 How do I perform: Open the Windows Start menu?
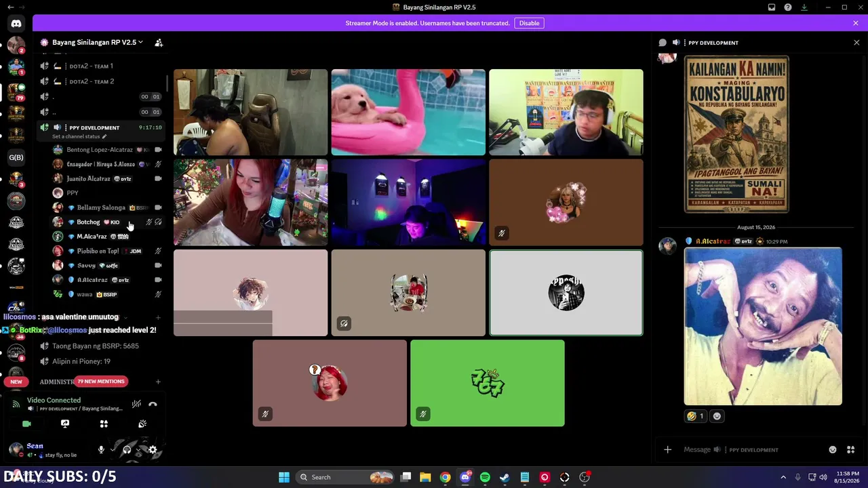(x=284, y=477)
